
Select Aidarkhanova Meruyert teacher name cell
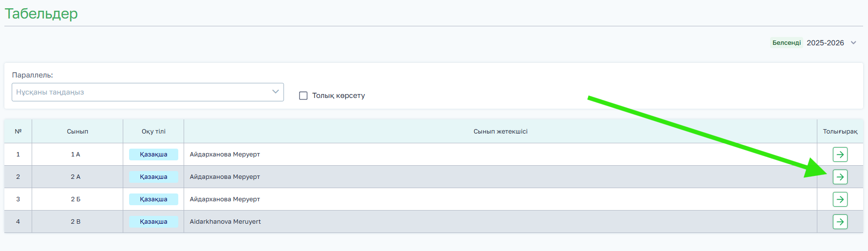[x=225, y=222]
